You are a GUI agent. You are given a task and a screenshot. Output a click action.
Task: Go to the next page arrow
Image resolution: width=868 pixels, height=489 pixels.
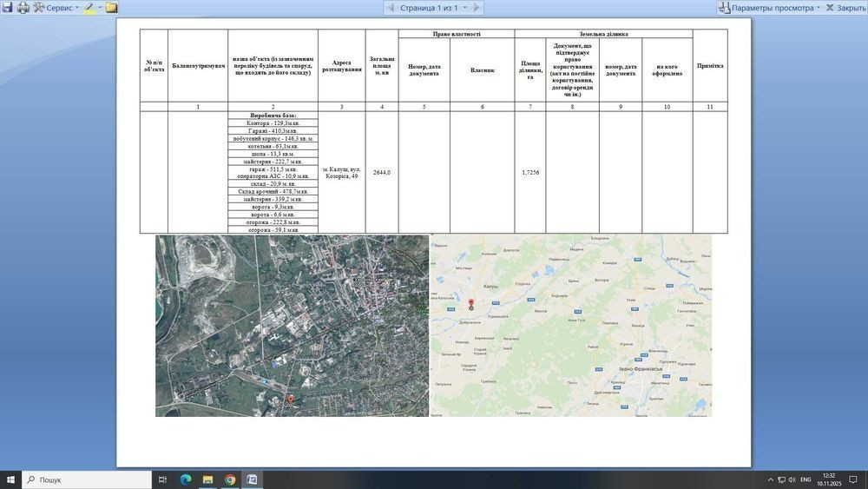coord(477,8)
